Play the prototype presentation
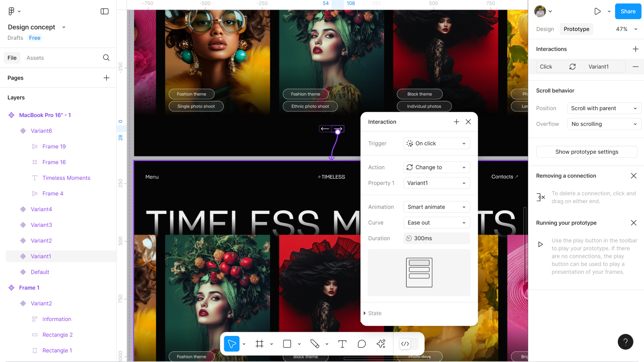 [x=597, y=11]
